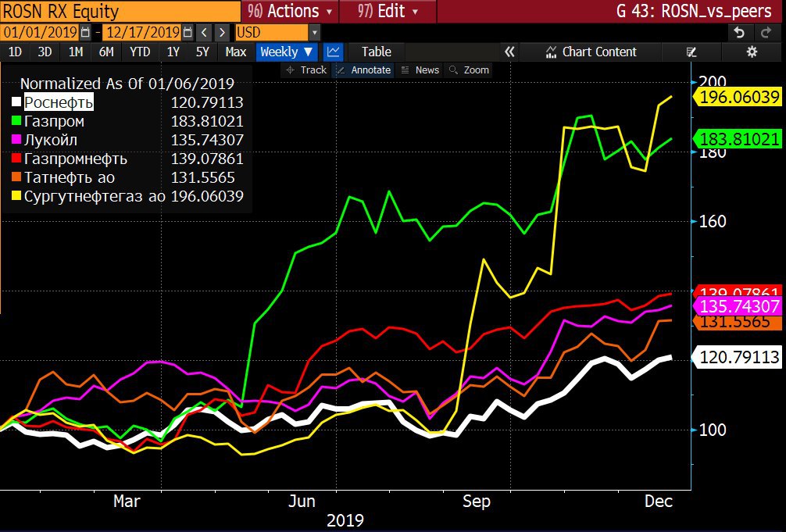Activate the Annotate tool
This screenshot has height=532, width=786.
pos(364,70)
